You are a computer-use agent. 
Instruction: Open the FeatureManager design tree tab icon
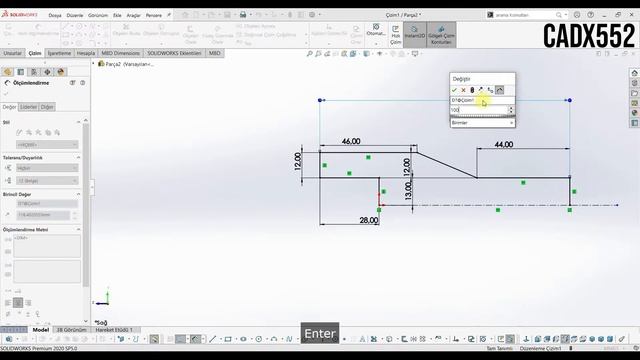7,72
